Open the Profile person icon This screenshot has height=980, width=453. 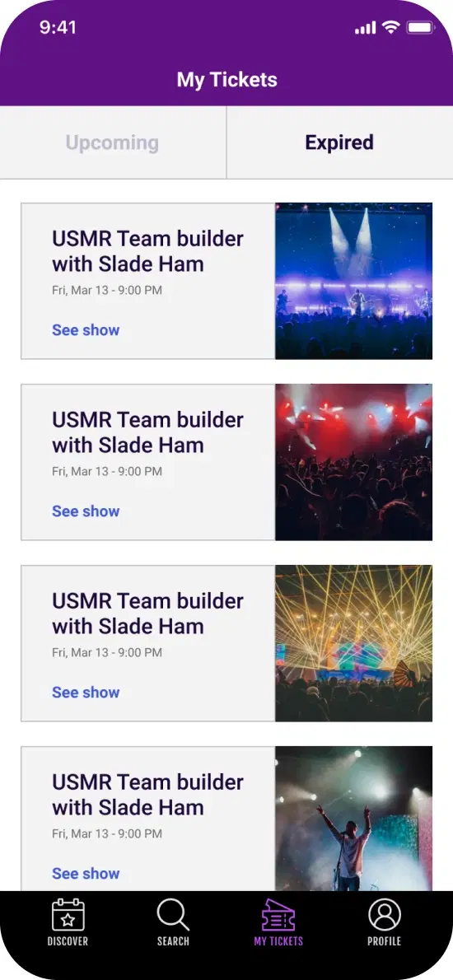[385, 915]
